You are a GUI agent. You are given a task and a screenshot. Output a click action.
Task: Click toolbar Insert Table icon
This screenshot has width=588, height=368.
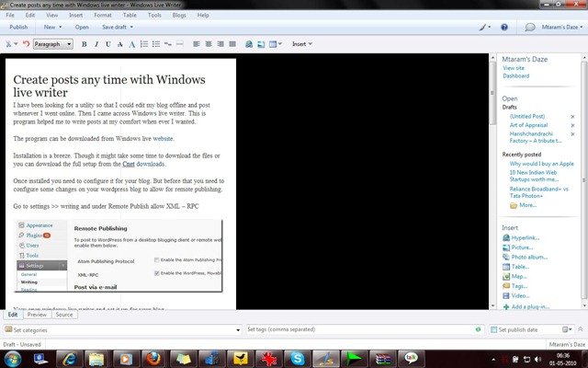click(x=273, y=44)
